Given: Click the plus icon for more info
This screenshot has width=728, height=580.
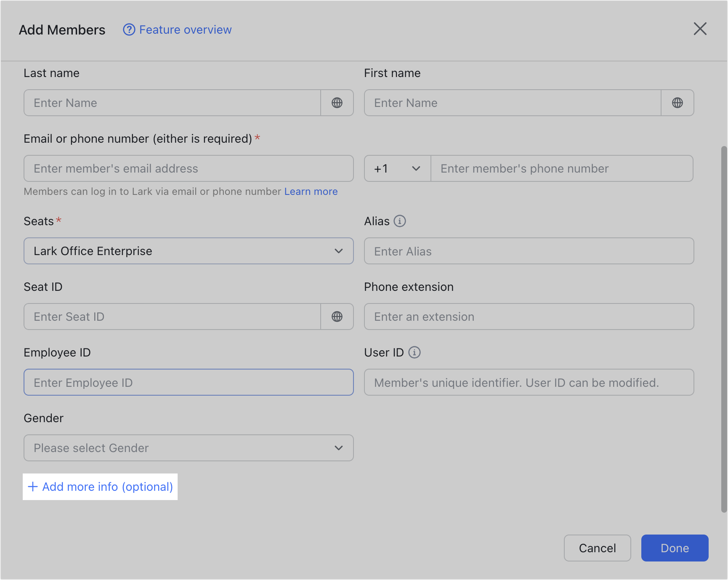Looking at the screenshot, I should 33,487.
